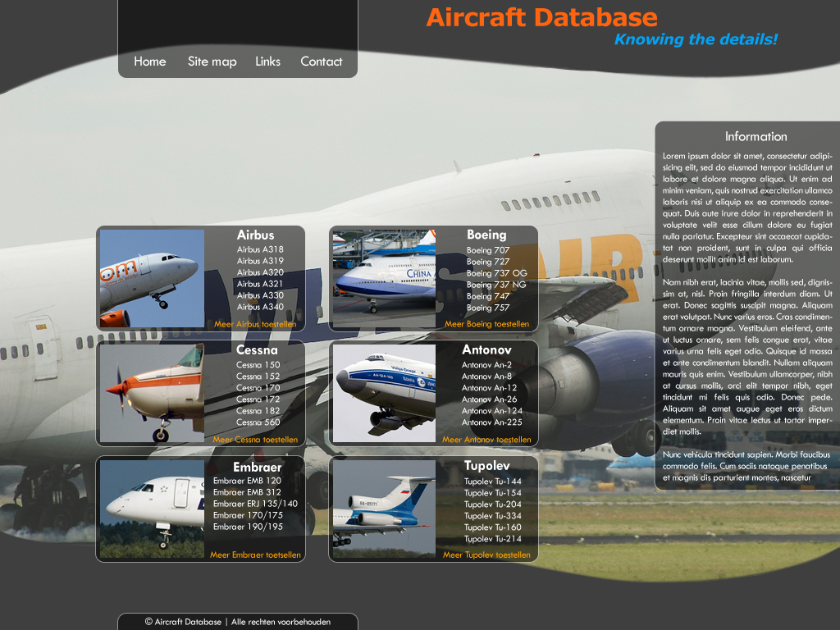Click the Airbus card thumbnail photo

152,279
